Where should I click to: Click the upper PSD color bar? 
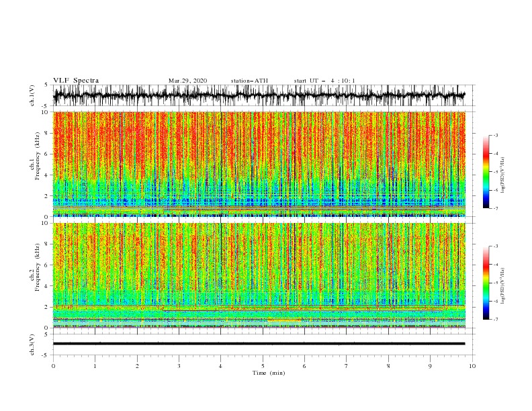[x=486, y=172]
